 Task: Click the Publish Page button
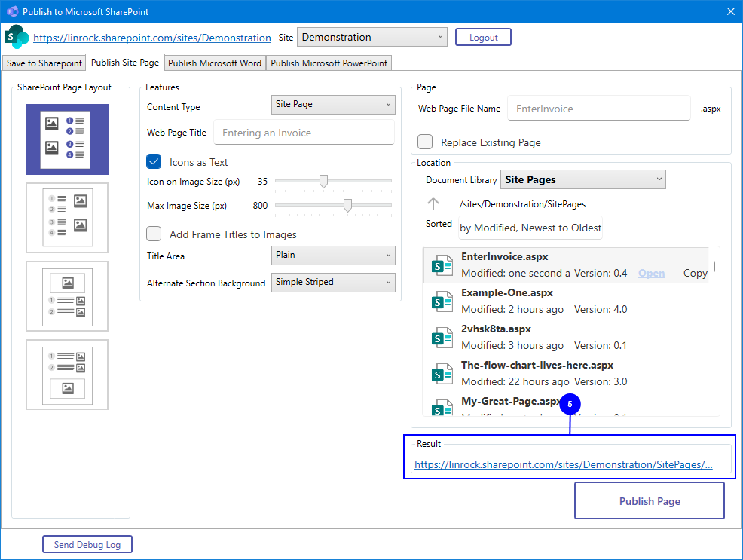tap(650, 501)
